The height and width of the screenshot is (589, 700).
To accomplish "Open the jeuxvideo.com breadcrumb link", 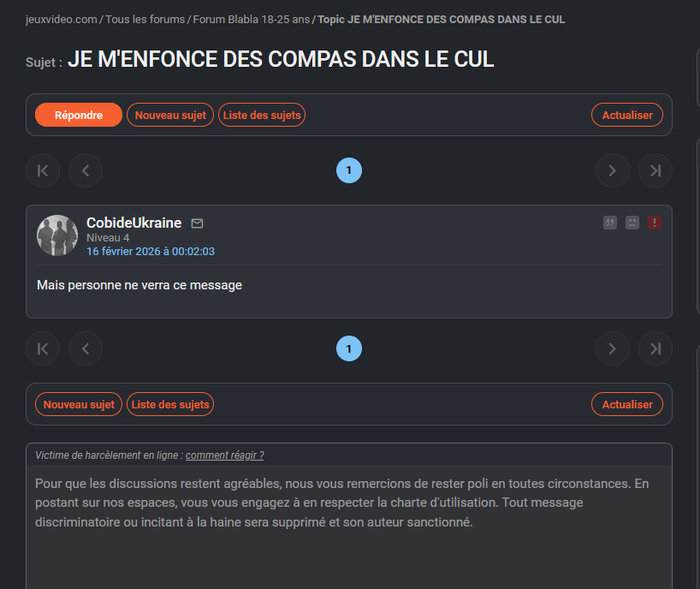I will pyautogui.click(x=62, y=19).
